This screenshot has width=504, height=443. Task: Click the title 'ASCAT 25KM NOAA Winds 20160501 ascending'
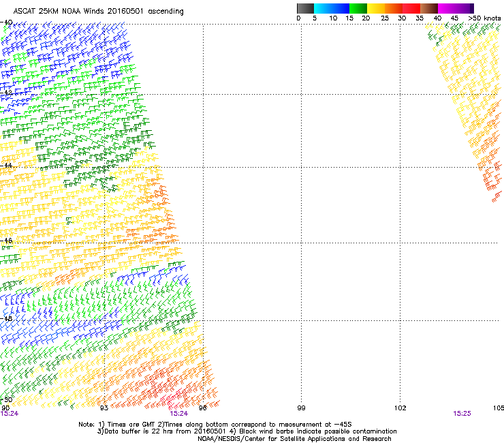(x=98, y=12)
